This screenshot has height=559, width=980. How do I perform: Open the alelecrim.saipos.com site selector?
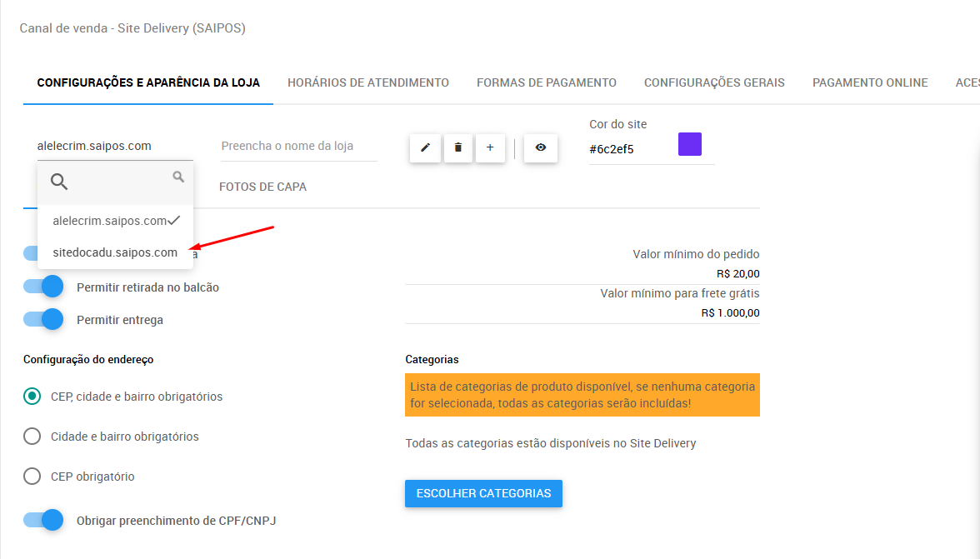[114, 147]
